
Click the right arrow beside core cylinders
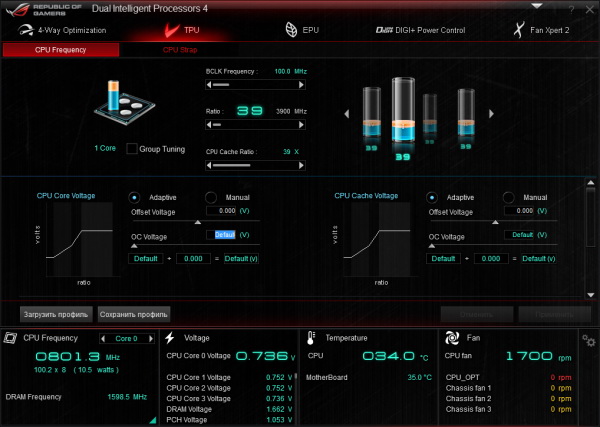tap(492, 113)
